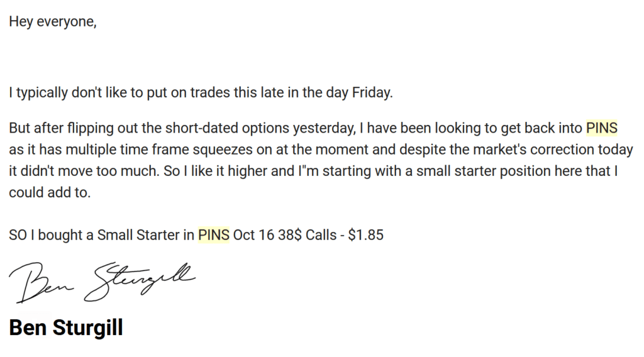Click the 'Oct 16 38$ Calls' text
This screenshot has height=357, width=644.
point(285,235)
